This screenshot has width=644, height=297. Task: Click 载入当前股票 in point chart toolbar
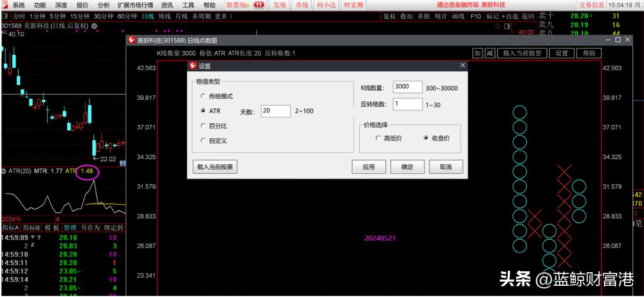coord(522,53)
